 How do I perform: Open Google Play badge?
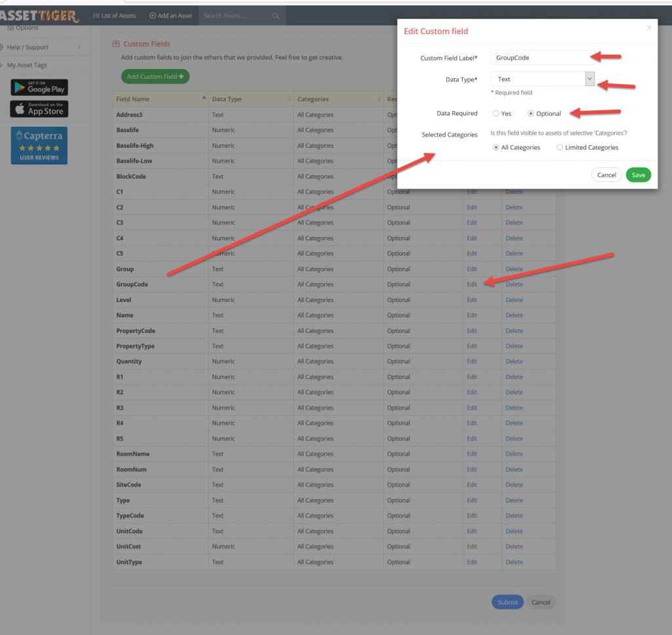(x=39, y=87)
